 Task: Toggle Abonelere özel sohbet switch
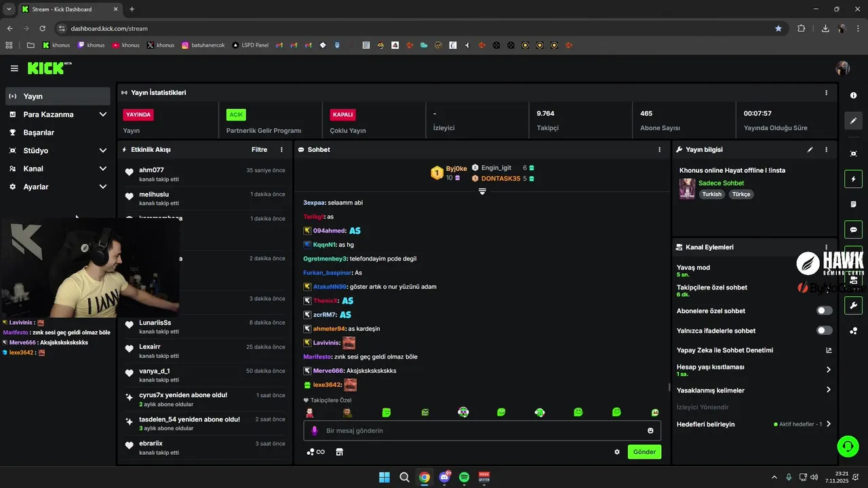(825, 310)
